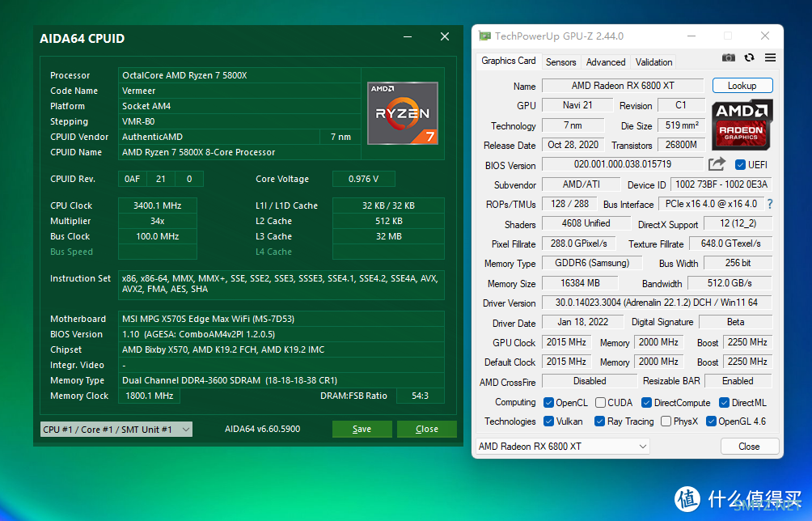Image resolution: width=812 pixels, height=521 pixels.
Task: Click the L3 Cache 32 MB value
Action: click(x=388, y=236)
